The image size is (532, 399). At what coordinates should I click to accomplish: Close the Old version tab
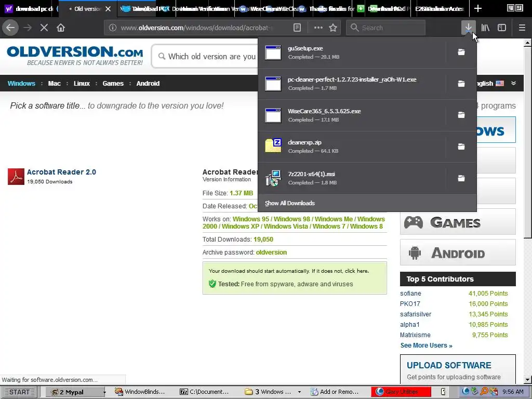108,9
